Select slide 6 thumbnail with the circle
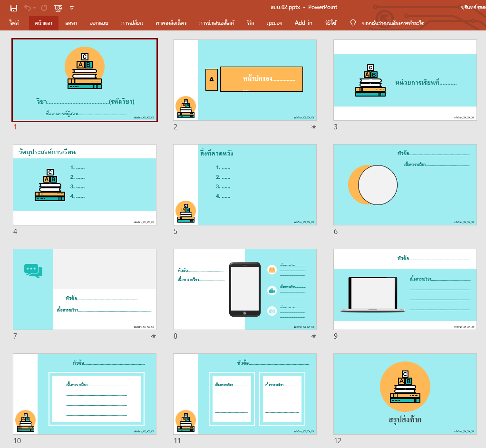 (x=405, y=185)
